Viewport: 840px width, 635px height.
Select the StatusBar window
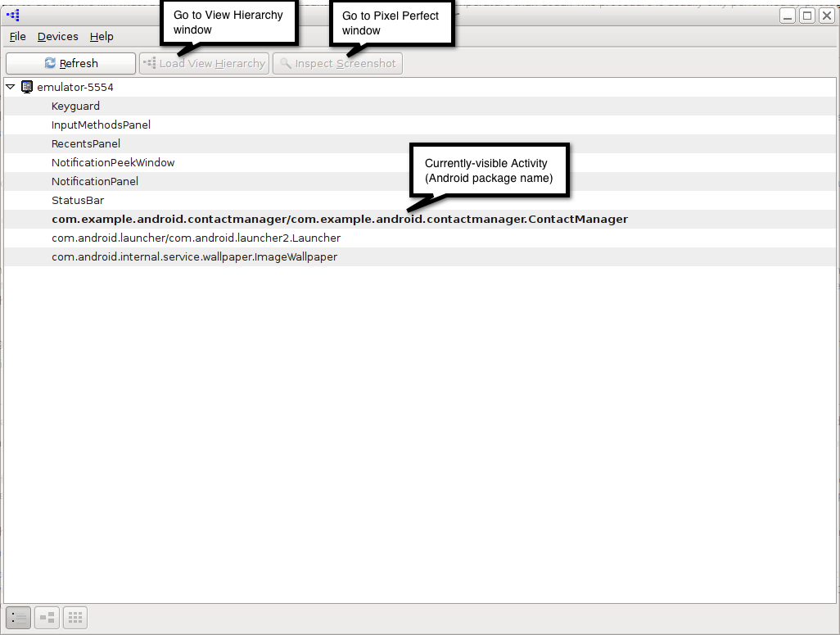(x=78, y=200)
